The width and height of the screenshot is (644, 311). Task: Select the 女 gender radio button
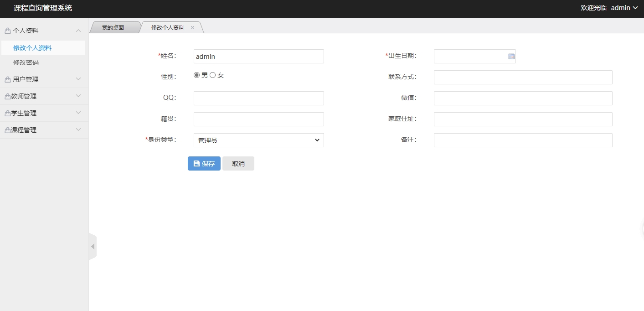212,75
